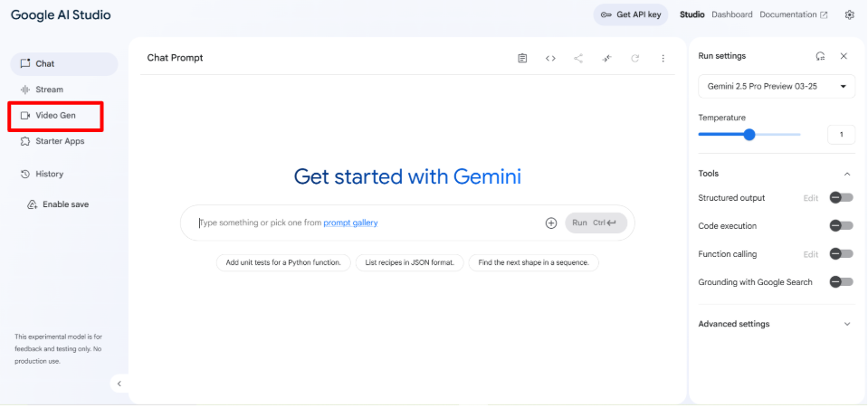This screenshot has width=868, height=408.
Task: Open the Chat Prompt three-dot menu
Action: click(x=663, y=58)
